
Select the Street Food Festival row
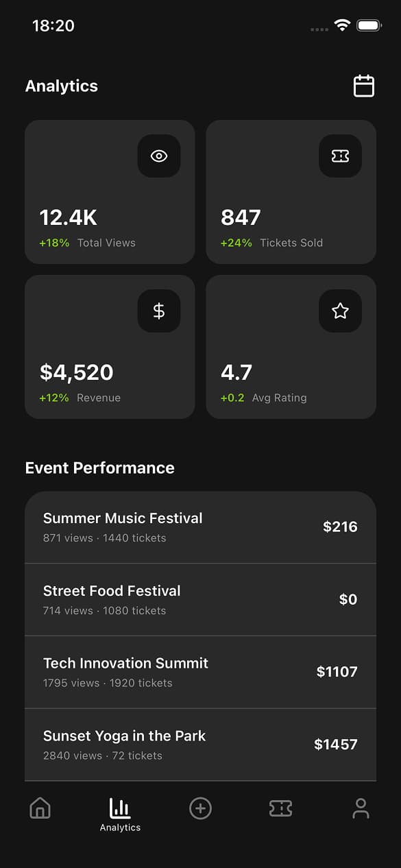coord(200,599)
